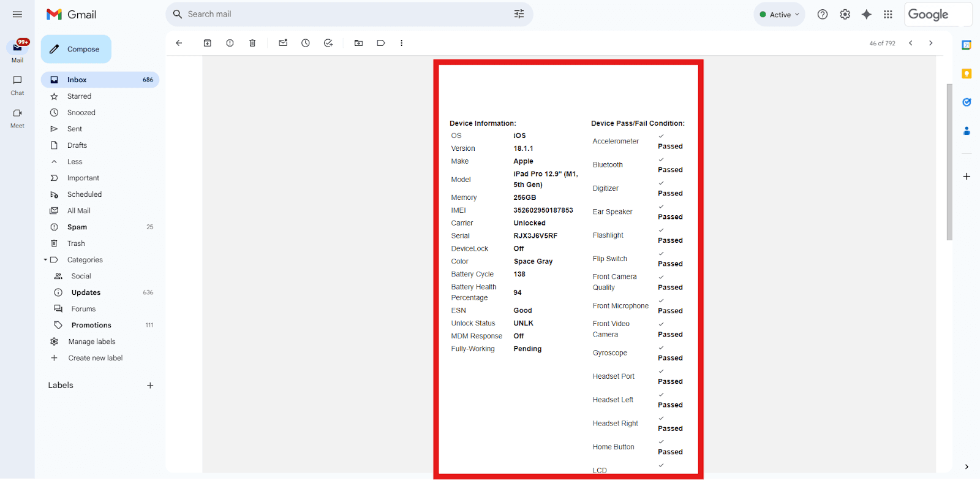Report this email as spam
The height and width of the screenshot is (480, 980).
point(230,43)
